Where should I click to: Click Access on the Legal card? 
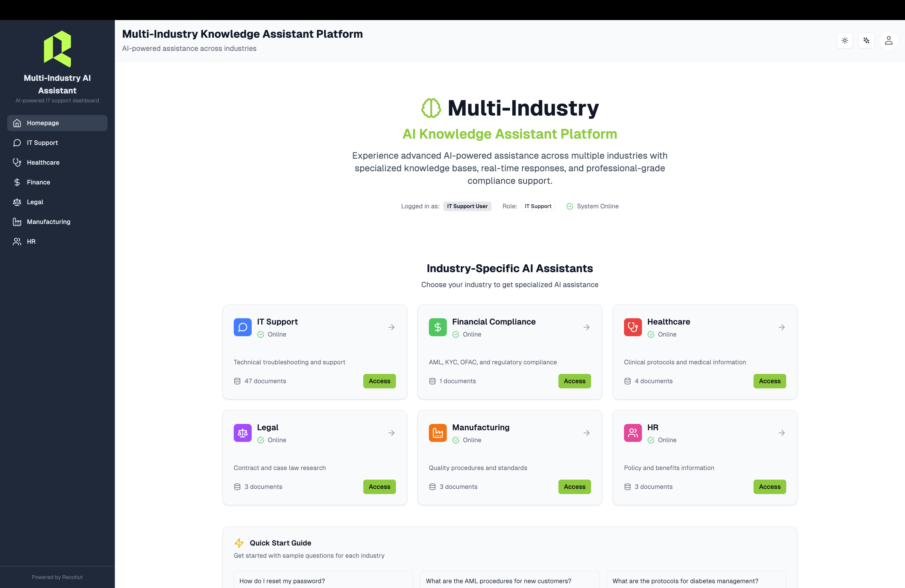click(x=379, y=487)
